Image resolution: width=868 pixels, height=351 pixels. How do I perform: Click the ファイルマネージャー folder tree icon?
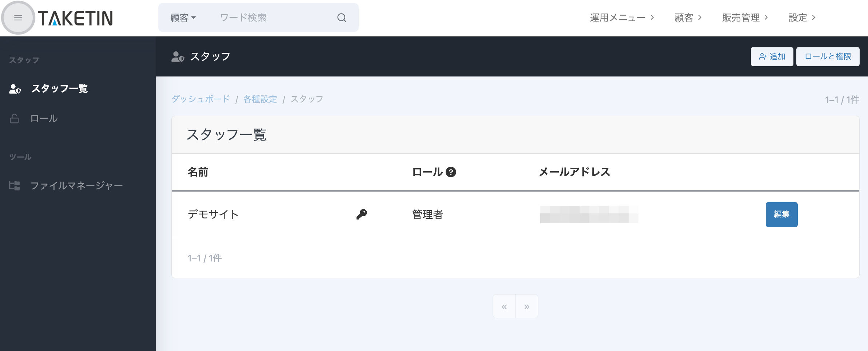pyautogui.click(x=15, y=186)
